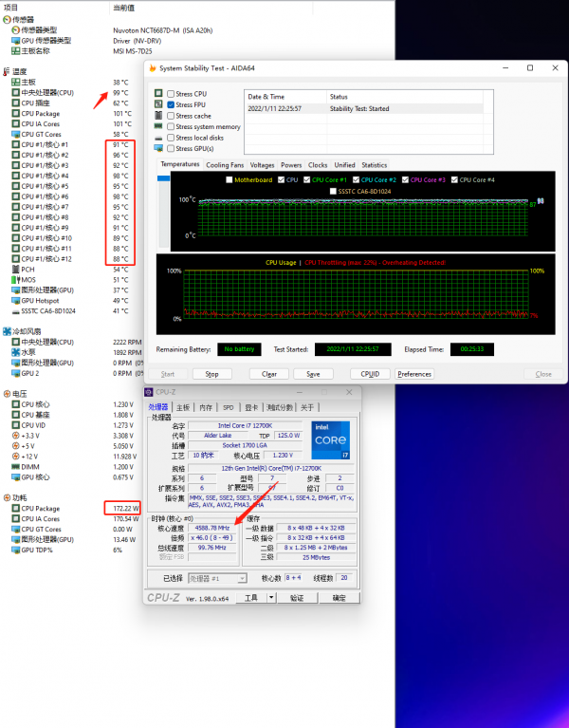Image resolution: width=569 pixels, height=728 pixels.
Task: Click the 功耗 power group icon
Action: point(7,497)
